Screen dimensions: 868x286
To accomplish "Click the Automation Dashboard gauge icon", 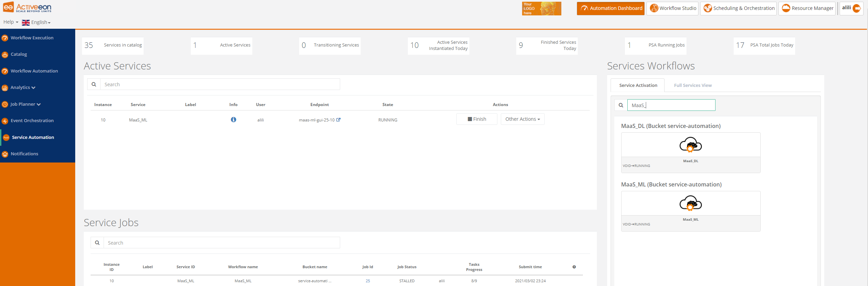I will (584, 8).
